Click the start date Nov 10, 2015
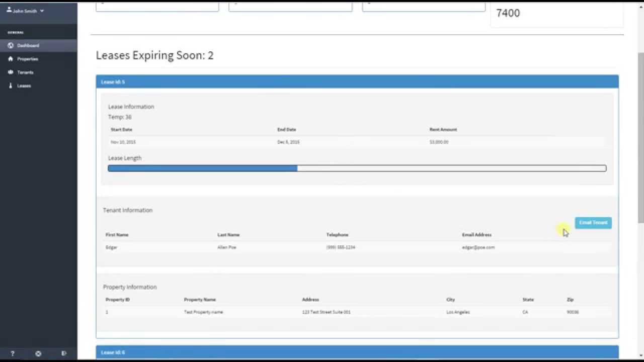 123,142
